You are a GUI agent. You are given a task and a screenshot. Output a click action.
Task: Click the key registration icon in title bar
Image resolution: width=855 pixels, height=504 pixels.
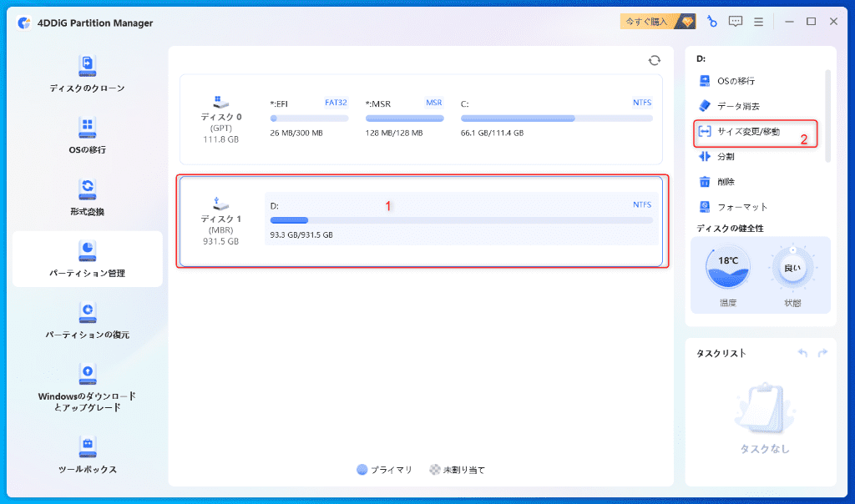tap(711, 21)
